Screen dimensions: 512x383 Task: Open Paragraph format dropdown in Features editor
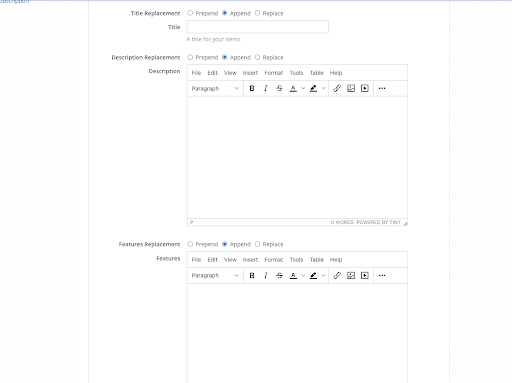click(215, 275)
